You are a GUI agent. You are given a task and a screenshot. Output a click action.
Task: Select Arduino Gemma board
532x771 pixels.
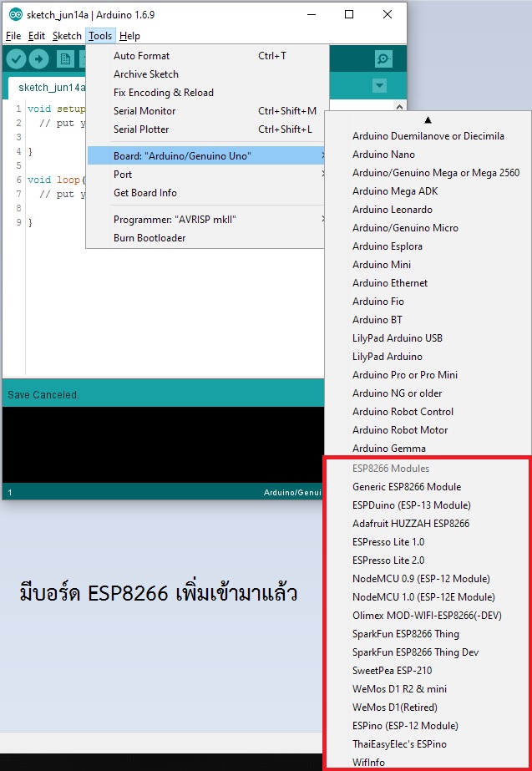[x=428, y=449]
